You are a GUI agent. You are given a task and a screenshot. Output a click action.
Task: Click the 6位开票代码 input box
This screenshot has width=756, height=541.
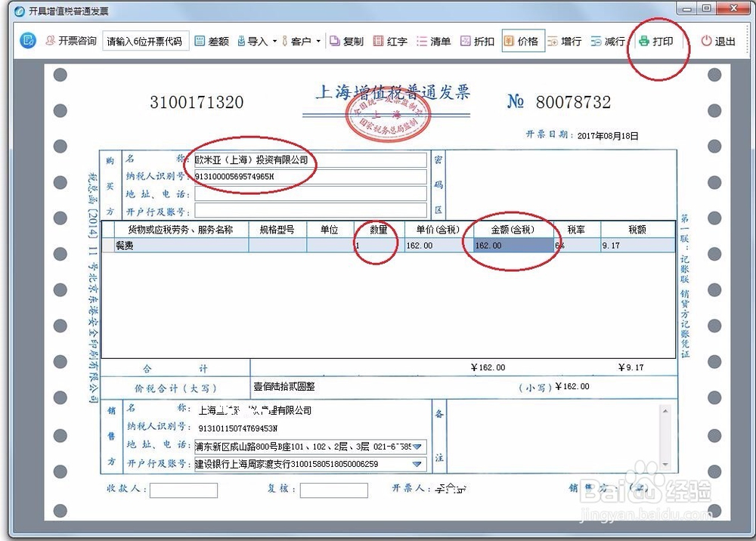(145, 42)
